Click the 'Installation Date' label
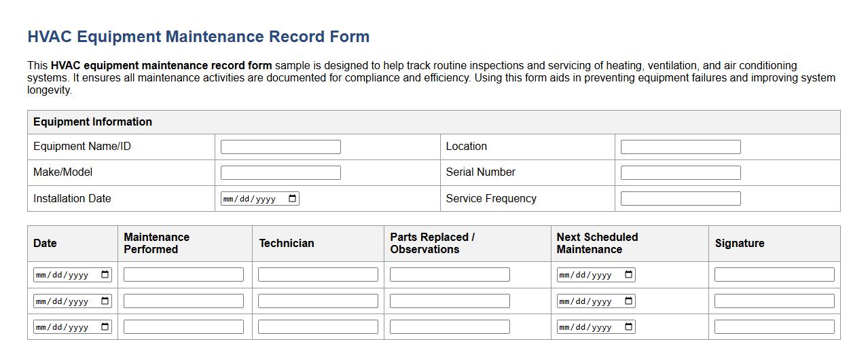Image resolution: width=868 pixels, height=340 pixels. coord(72,199)
